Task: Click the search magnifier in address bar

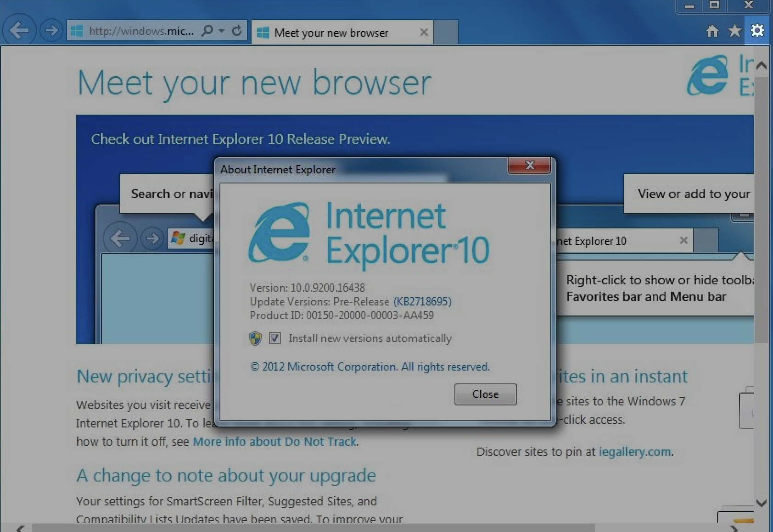Action: click(x=207, y=31)
